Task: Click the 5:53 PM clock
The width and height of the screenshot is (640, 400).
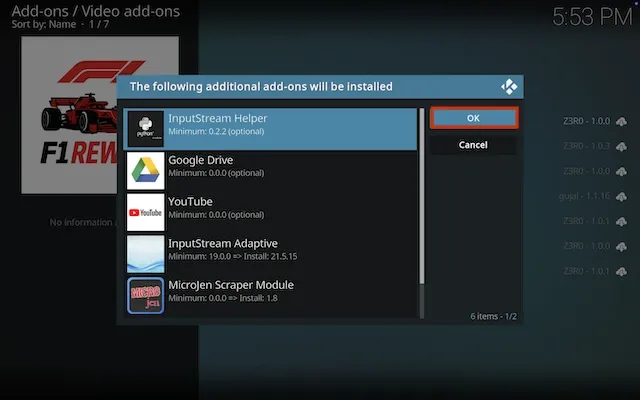Action: point(592,17)
